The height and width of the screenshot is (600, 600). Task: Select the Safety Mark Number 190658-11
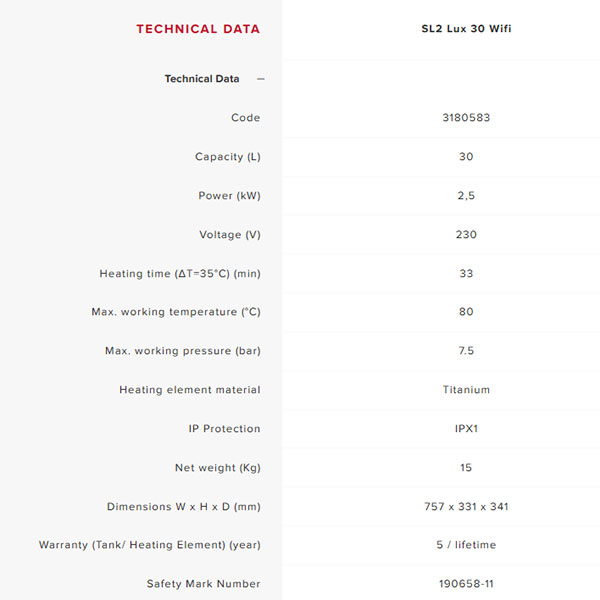[466, 584]
